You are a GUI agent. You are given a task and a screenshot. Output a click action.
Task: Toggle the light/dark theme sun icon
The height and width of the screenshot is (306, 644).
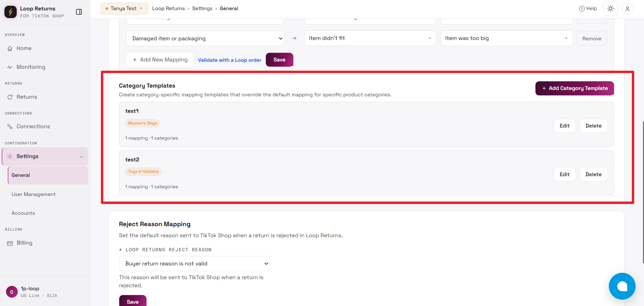tap(610, 8)
